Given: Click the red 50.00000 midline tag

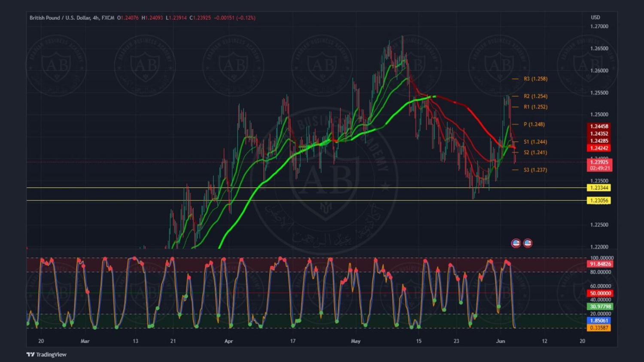Looking at the screenshot, I should [600, 293].
